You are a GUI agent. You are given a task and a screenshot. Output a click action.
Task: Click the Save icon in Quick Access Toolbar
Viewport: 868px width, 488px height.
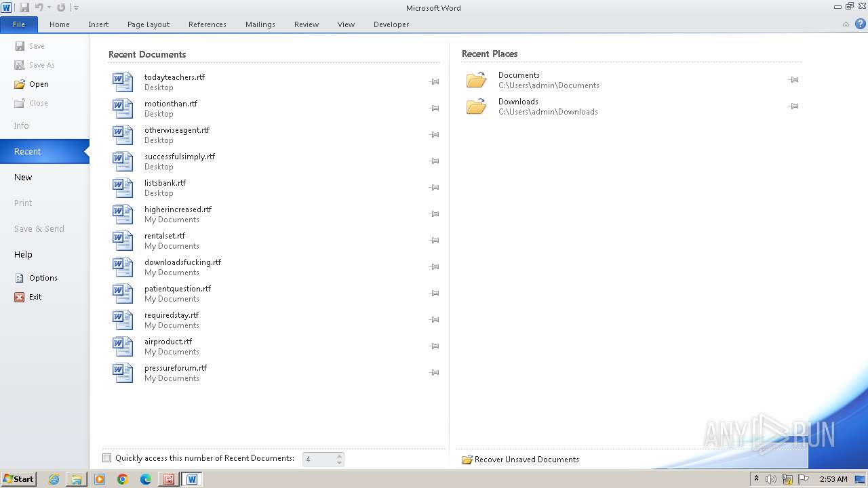pyautogui.click(x=24, y=7)
